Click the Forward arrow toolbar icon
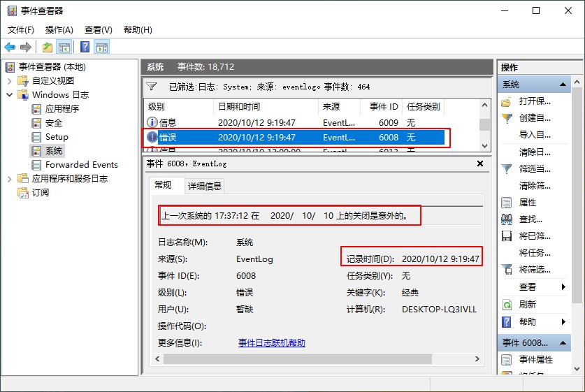The height and width of the screenshot is (392, 585). click(26, 48)
